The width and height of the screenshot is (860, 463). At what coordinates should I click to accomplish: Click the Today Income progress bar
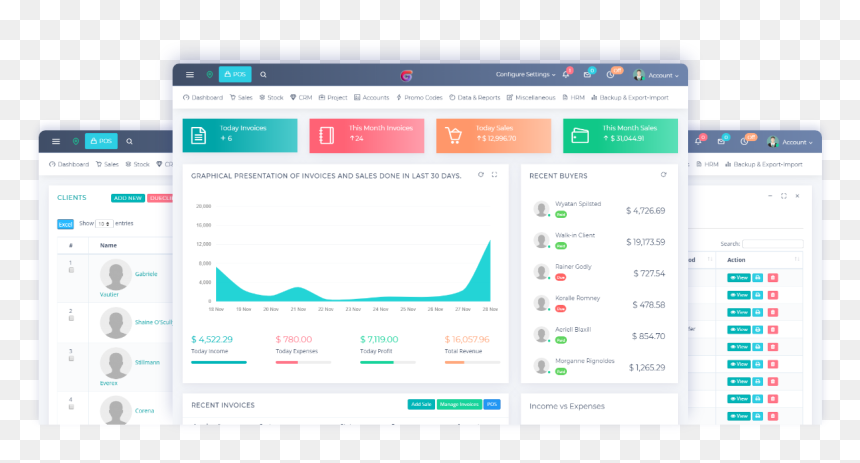(x=219, y=363)
